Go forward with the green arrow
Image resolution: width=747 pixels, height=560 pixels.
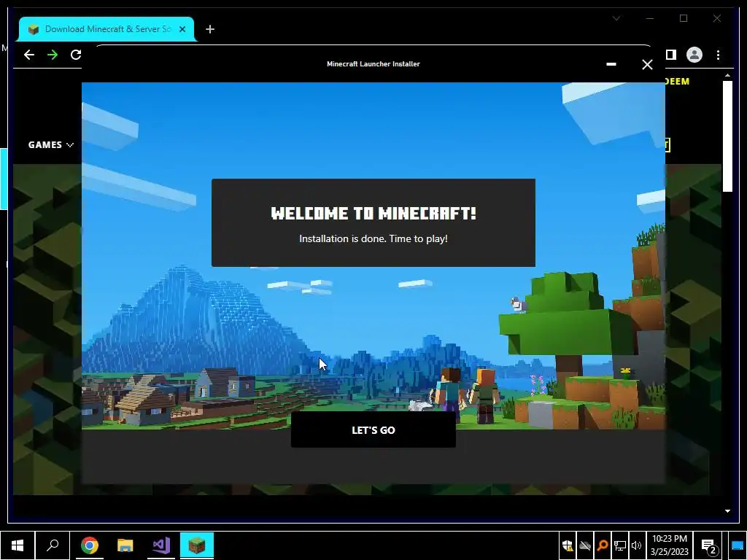coord(53,55)
